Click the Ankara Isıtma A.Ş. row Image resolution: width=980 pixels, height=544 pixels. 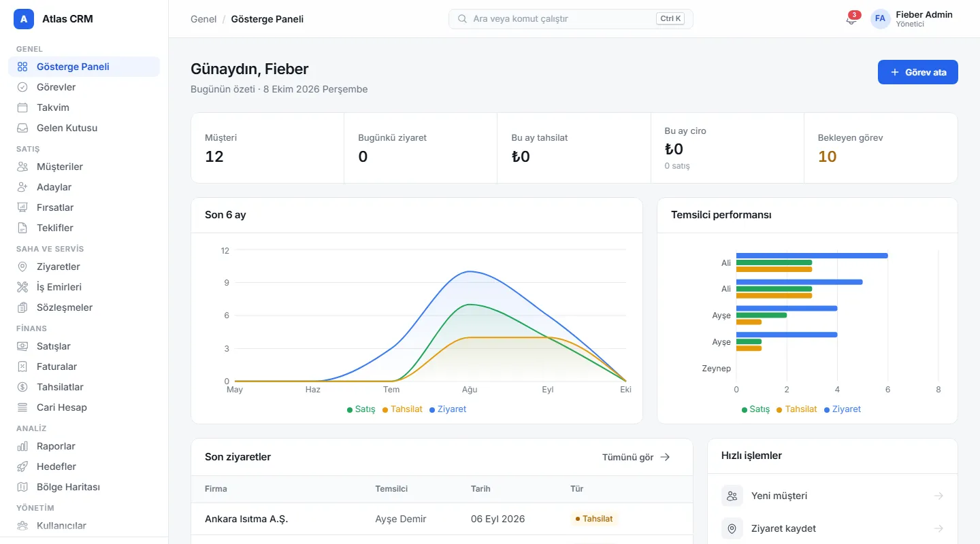[x=442, y=519]
